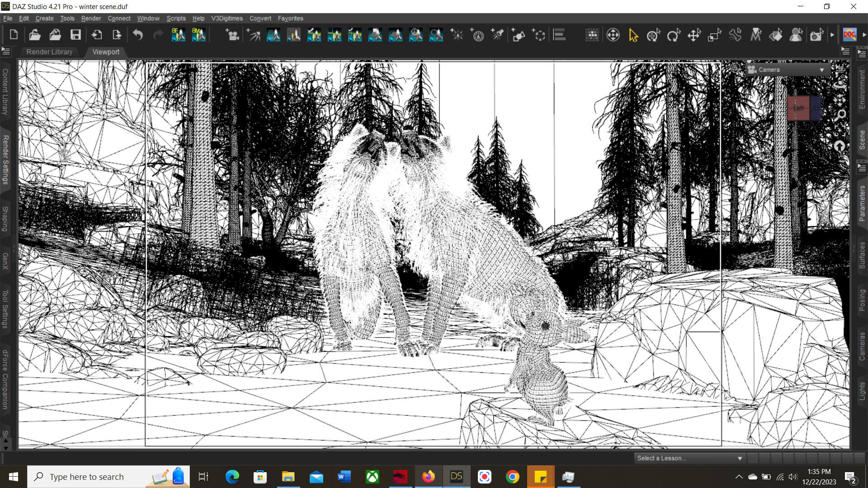Open the Scripts menu
Viewport: 868px width, 488px height.
(x=176, y=19)
